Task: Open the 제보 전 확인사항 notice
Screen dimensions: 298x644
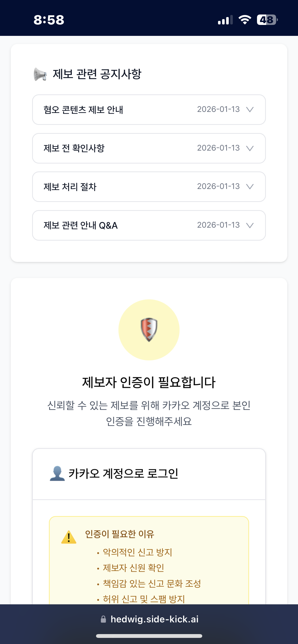Action: pos(74,148)
